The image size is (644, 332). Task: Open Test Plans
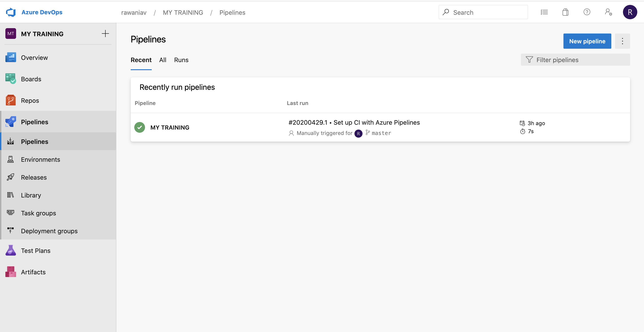[x=36, y=250]
